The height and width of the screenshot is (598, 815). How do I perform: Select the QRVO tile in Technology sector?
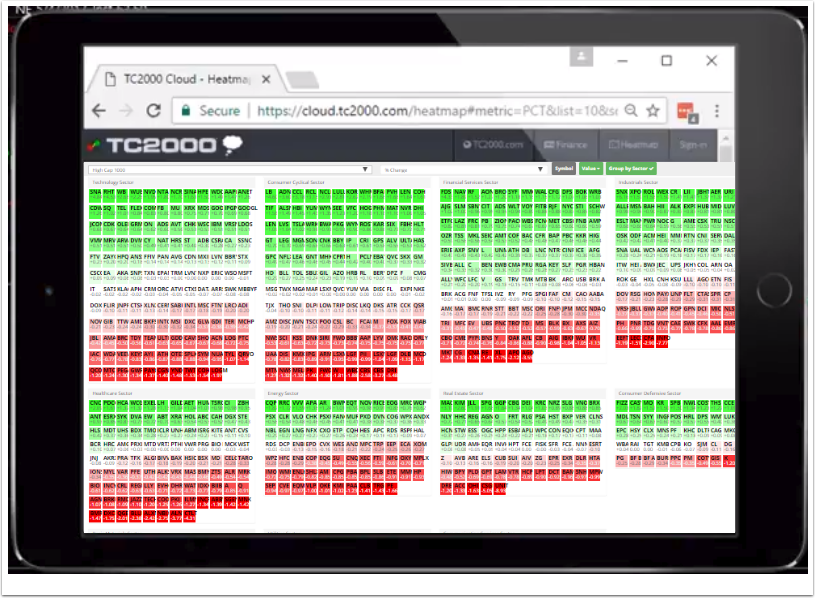point(245,357)
